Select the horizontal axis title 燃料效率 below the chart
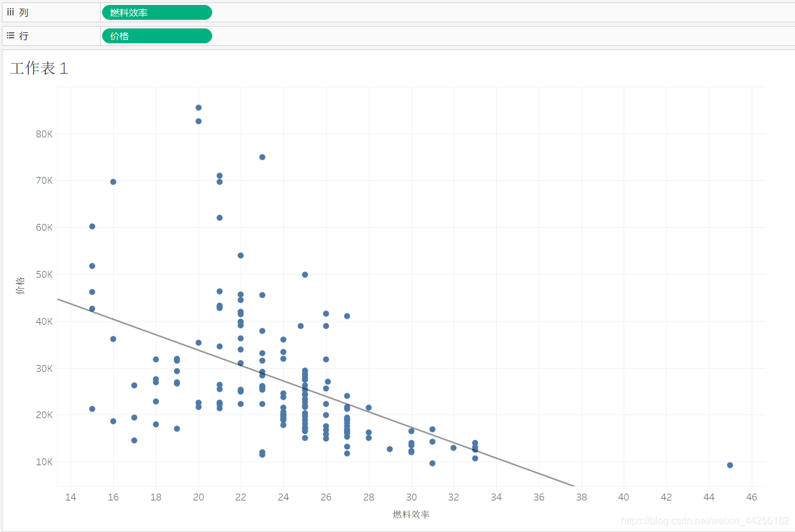Image resolution: width=795 pixels, height=532 pixels. (x=411, y=514)
